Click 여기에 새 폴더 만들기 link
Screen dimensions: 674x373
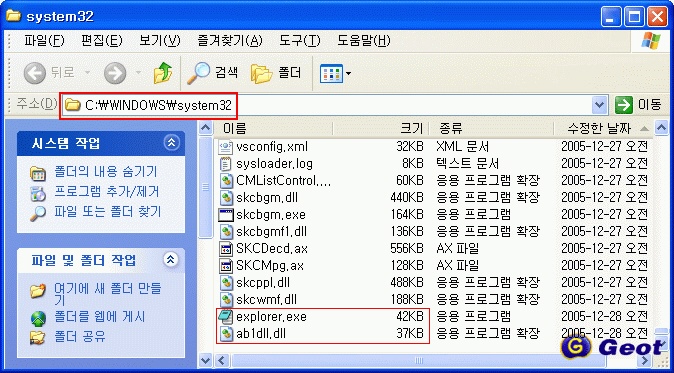pyautogui.click(x=107, y=293)
